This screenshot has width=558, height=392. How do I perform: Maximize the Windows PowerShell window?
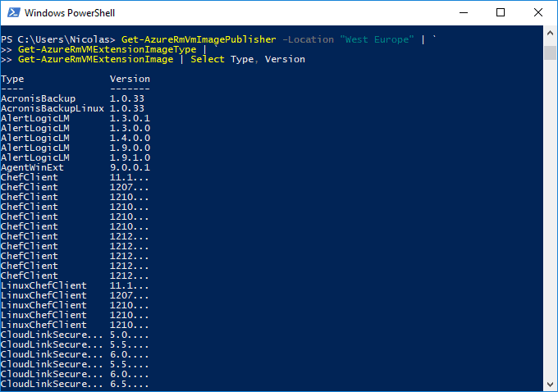pyautogui.click(x=501, y=13)
